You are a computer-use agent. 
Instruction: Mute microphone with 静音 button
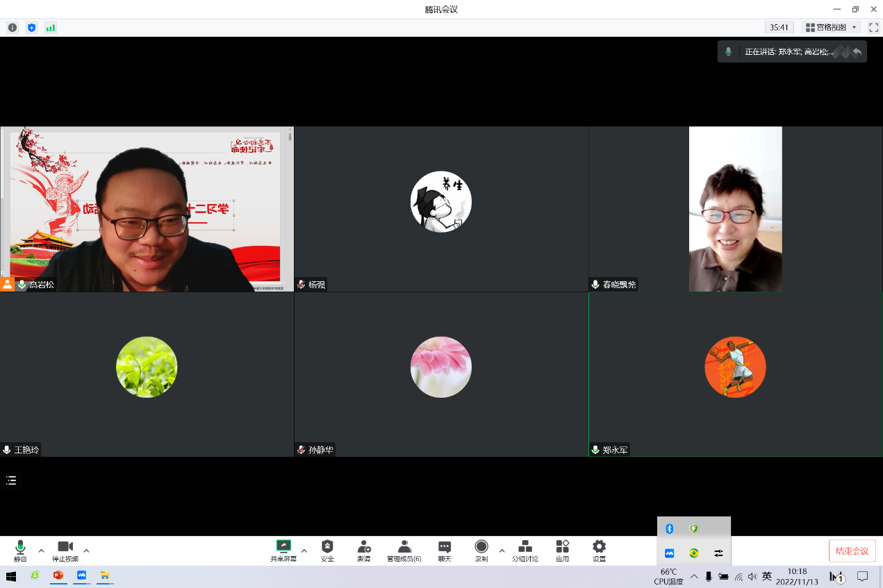[x=20, y=551]
